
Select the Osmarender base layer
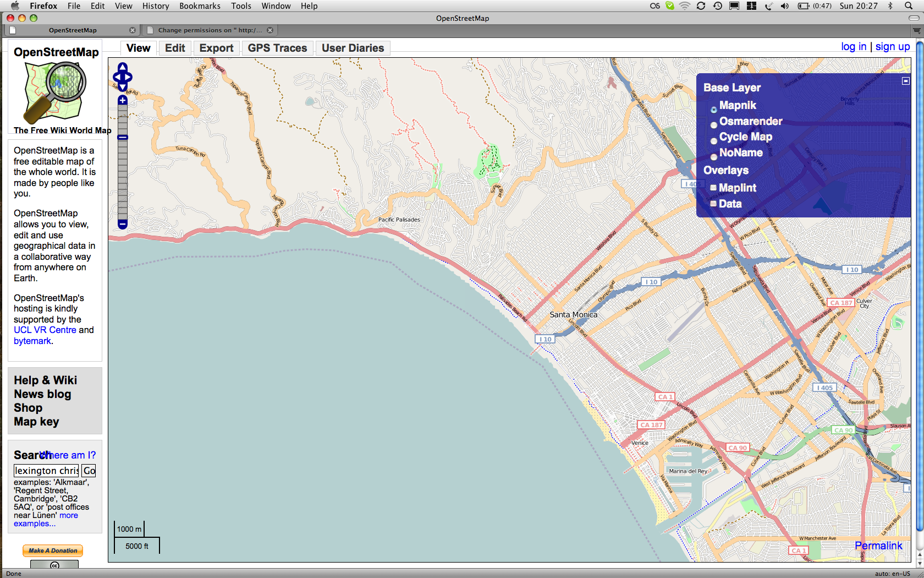tap(714, 125)
